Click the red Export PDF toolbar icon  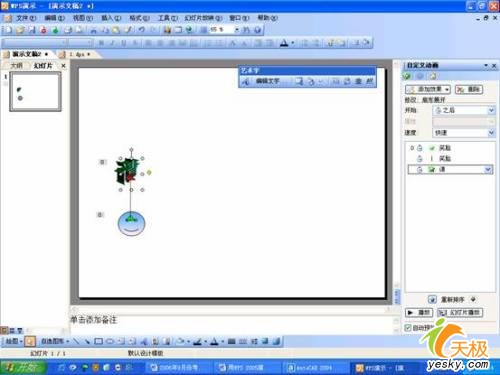click(43, 30)
